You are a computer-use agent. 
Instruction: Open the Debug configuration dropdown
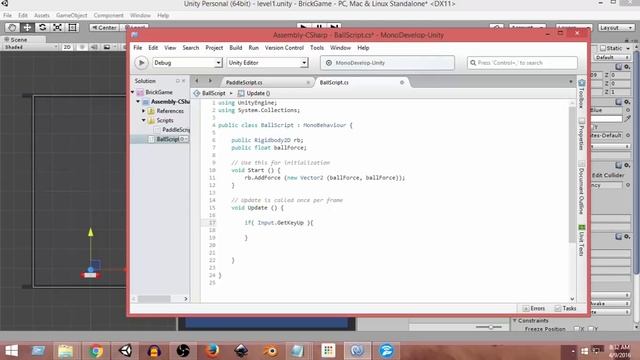pyautogui.click(x=187, y=63)
